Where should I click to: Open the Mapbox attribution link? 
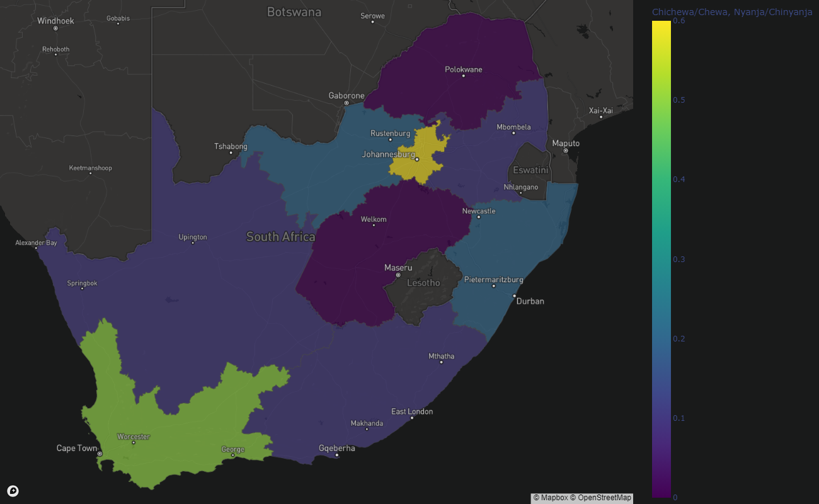click(x=551, y=498)
